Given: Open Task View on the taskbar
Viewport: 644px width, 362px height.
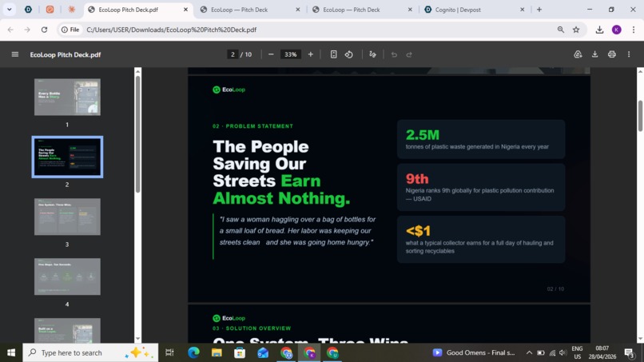Looking at the screenshot, I should pyautogui.click(x=169, y=352).
